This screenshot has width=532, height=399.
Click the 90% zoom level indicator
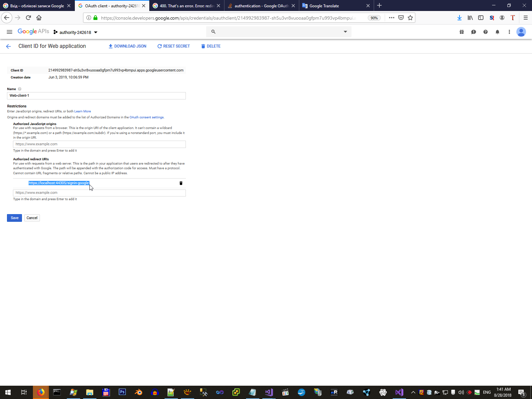374,18
